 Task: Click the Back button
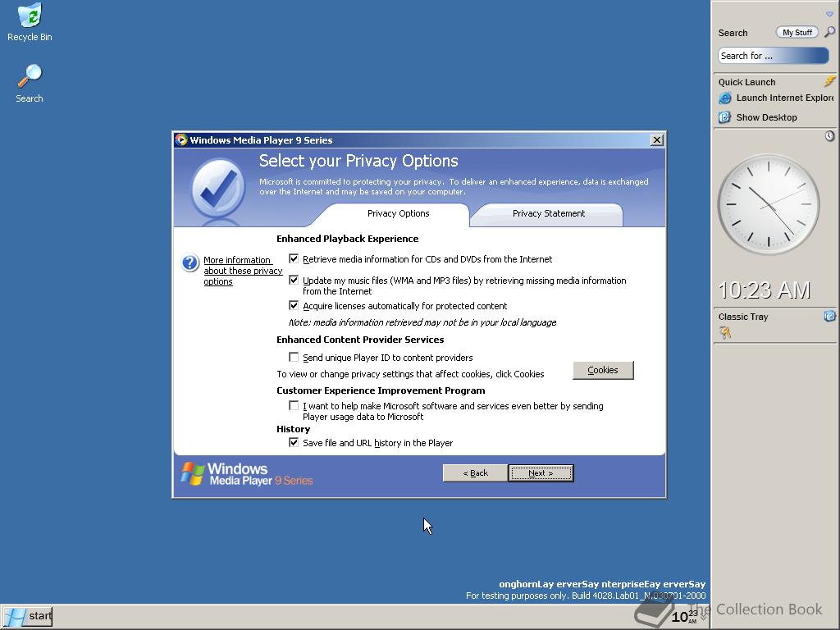point(475,473)
